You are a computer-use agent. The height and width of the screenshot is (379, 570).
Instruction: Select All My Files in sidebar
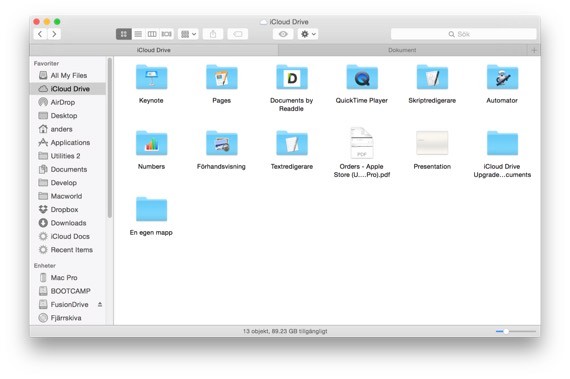(x=68, y=76)
